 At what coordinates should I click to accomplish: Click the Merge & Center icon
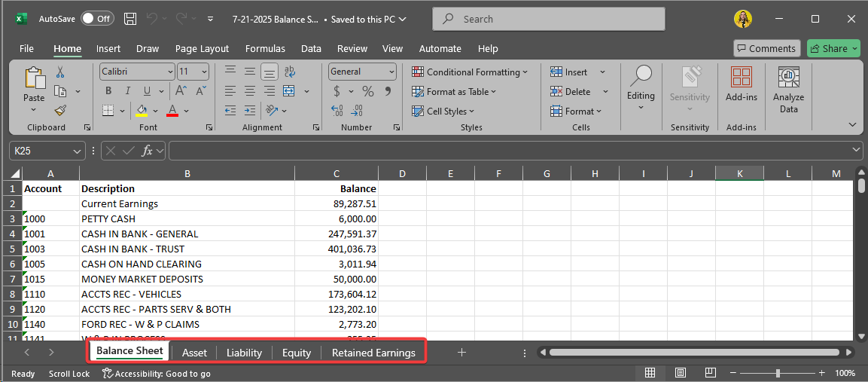[289, 91]
